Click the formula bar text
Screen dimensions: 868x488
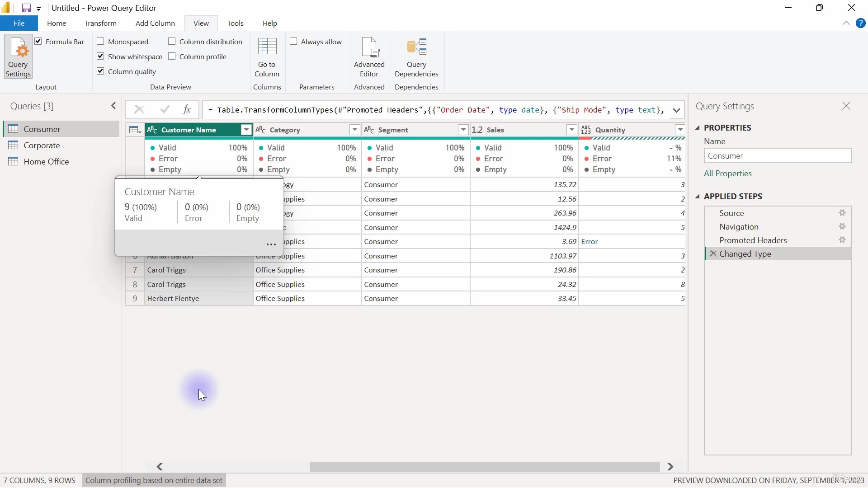click(436, 110)
